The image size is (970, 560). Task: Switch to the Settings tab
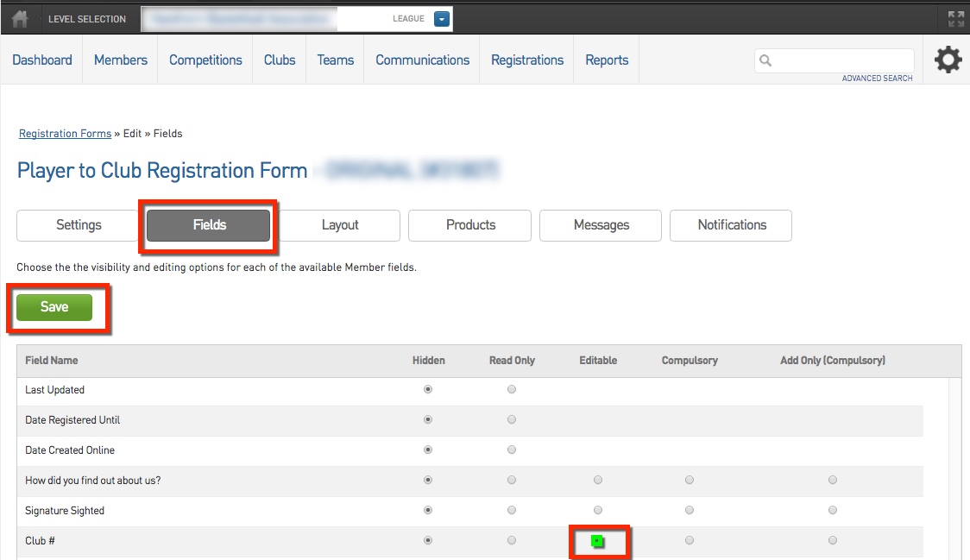[x=78, y=225]
